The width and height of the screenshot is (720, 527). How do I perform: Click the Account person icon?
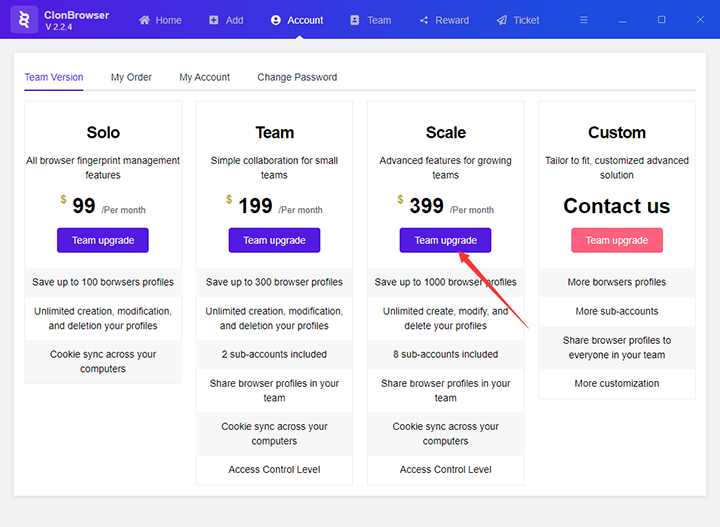coord(276,20)
